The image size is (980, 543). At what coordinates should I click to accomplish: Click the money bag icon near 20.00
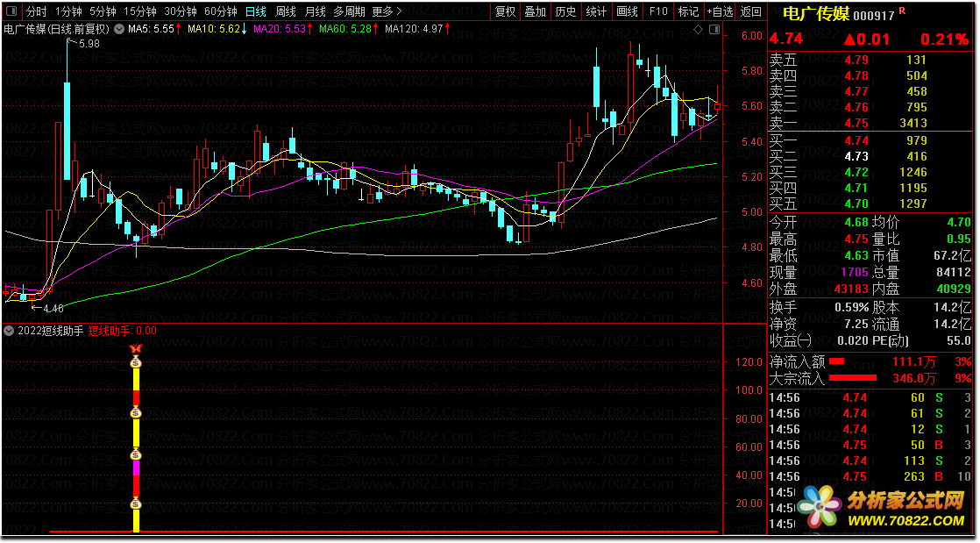136,503
